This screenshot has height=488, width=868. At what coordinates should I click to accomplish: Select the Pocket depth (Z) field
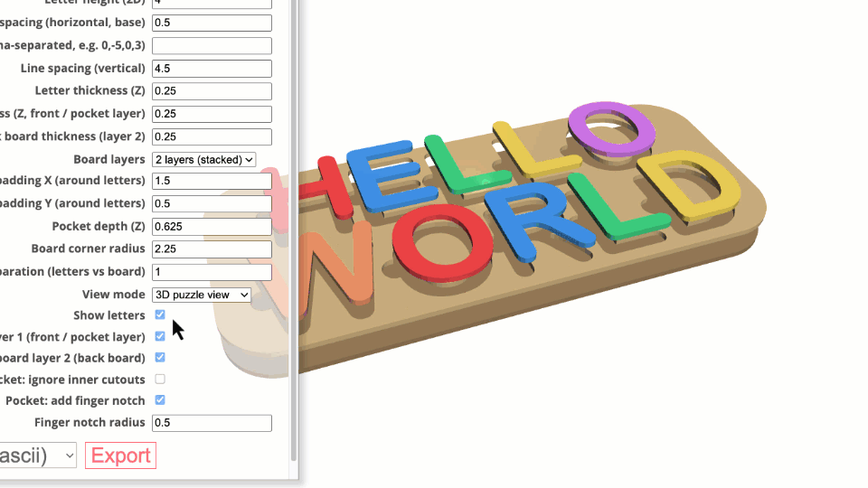click(x=212, y=226)
